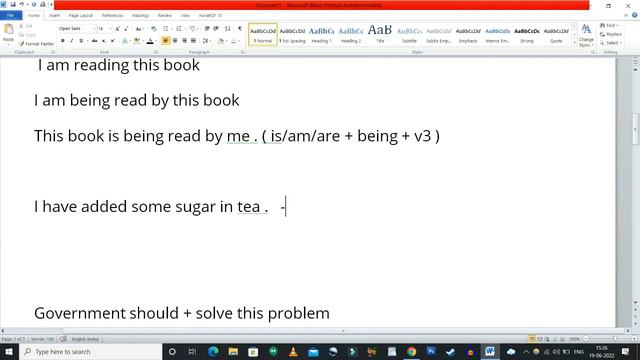This screenshot has width=640, height=360.
Task: Apply the Heading 1 style
Action: pos(322,35)
